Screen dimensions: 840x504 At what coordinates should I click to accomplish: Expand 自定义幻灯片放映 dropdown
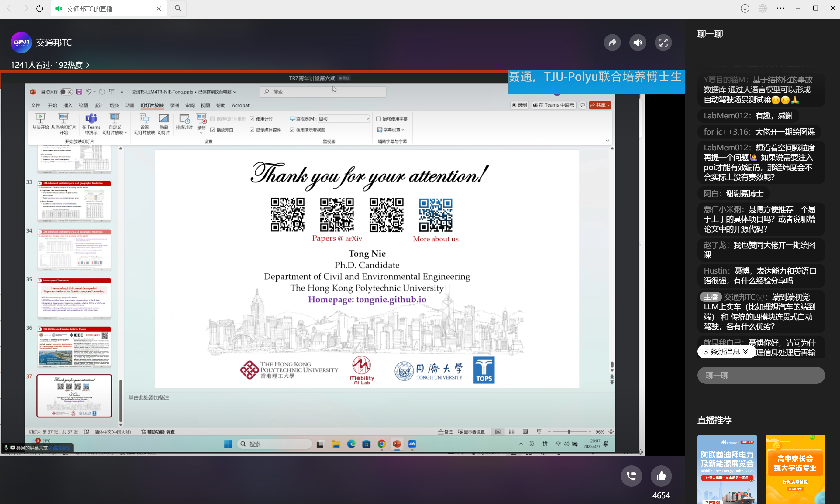pos(115,124)
